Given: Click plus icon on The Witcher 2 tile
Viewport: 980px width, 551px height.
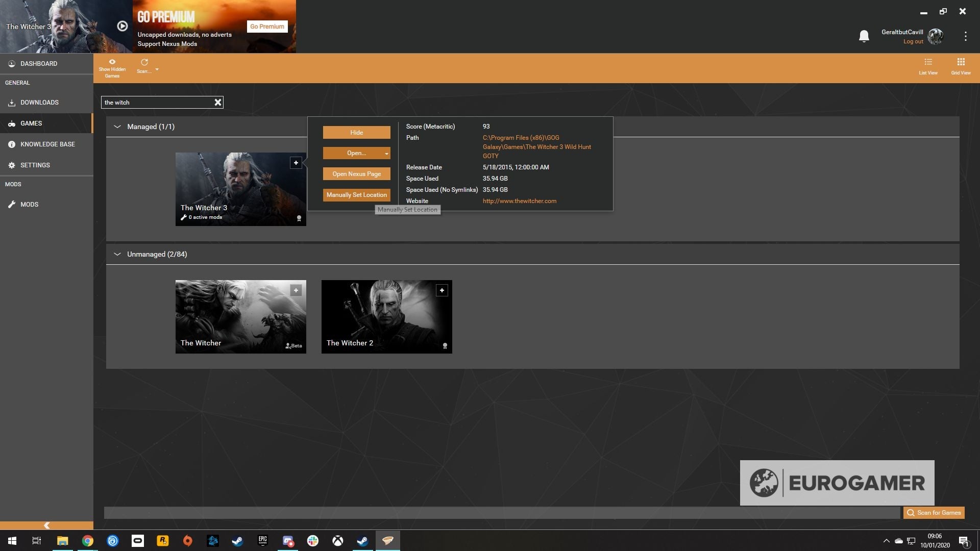Looking at the screenshot, I should coord(442,290).
